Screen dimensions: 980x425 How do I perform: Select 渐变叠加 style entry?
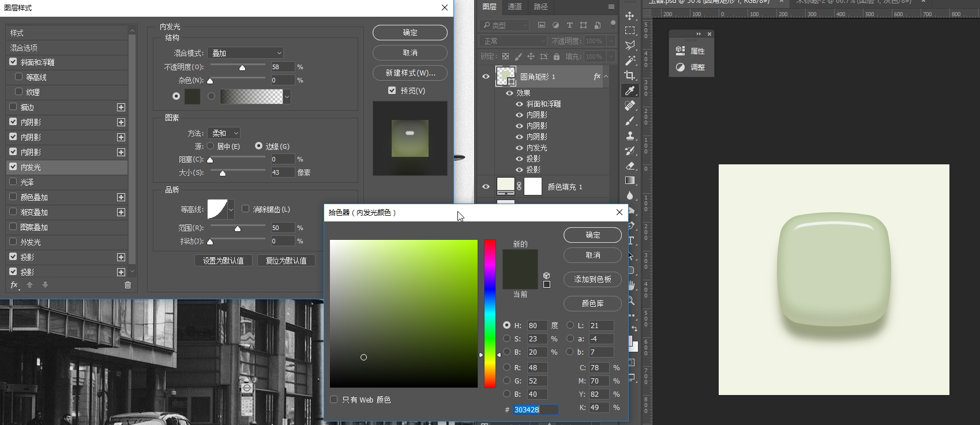(67, 212)
